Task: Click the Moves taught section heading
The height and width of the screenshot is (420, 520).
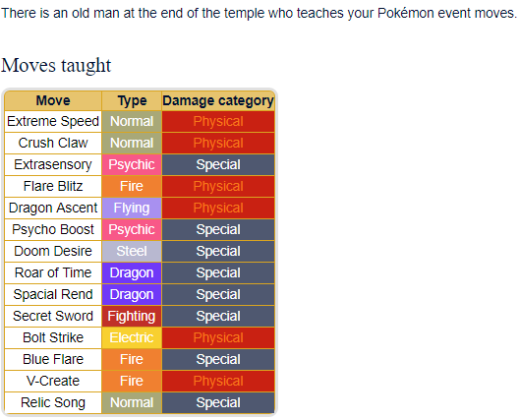Action: coord(56,65)
